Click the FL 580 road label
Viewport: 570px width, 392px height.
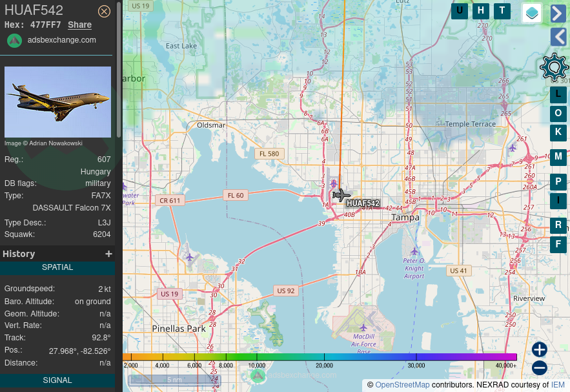click(269, 154)
